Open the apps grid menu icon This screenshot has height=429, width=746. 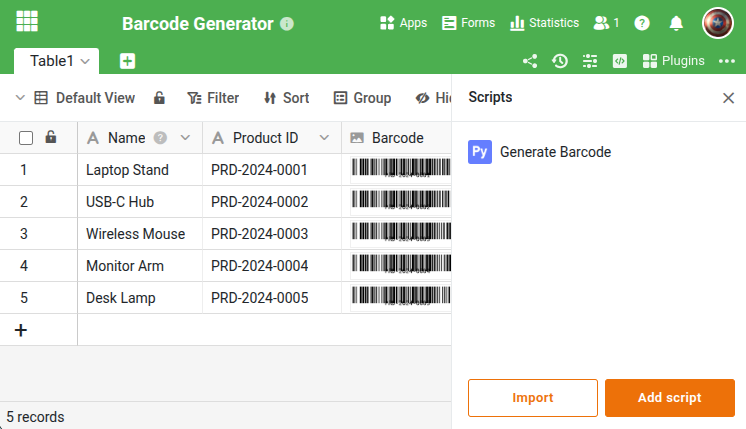(27, 21)
